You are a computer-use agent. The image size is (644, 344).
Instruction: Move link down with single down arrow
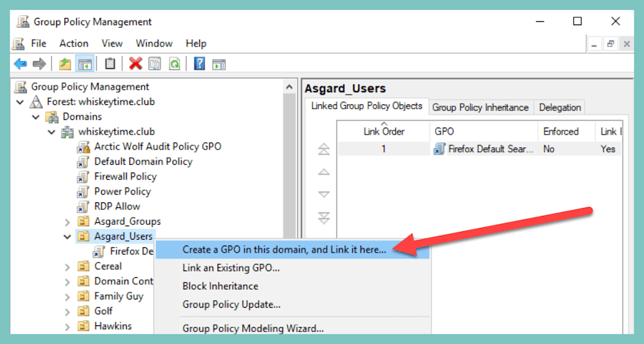click(x=324, y=194)
